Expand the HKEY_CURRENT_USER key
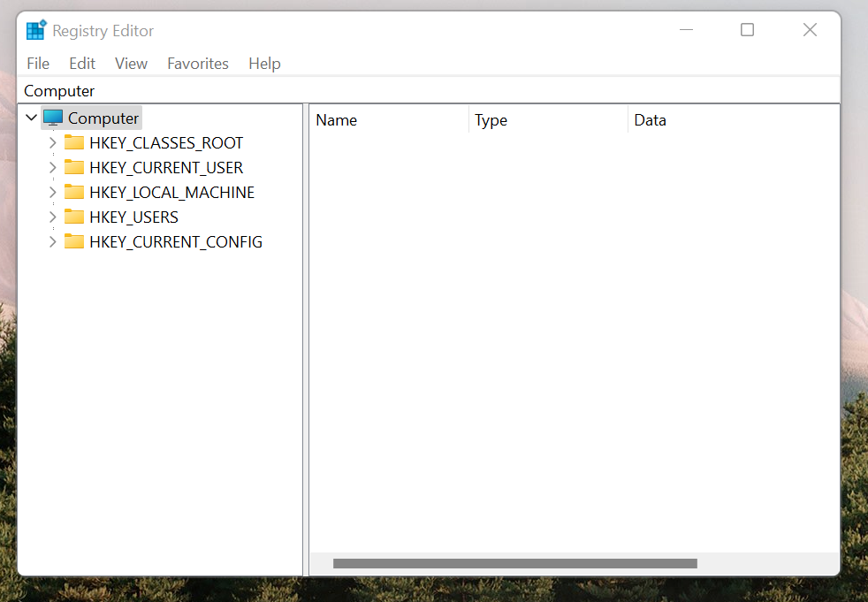The height and width of the screenshot is (602, 868). pyautogui.click(x=52, y=167)
